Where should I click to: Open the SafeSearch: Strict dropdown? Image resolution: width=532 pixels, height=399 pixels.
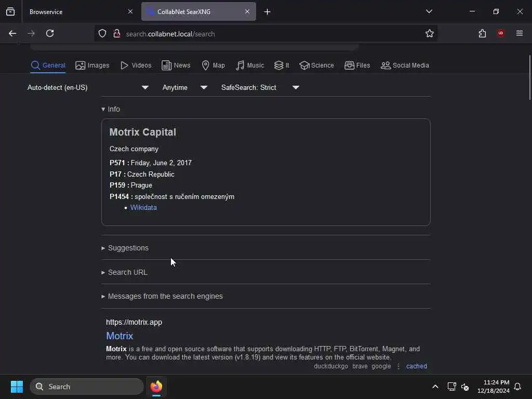tap(260, 87)
